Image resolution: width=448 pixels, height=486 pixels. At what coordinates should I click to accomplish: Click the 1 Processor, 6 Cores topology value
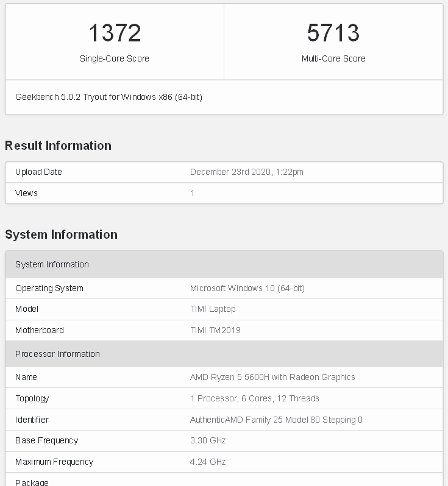click(x=254, y=398)
